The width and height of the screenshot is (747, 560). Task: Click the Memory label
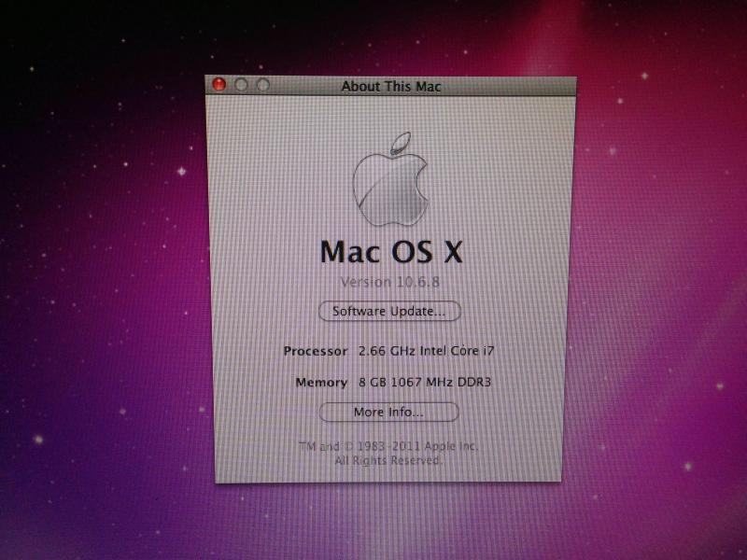(x=321, y=383)
